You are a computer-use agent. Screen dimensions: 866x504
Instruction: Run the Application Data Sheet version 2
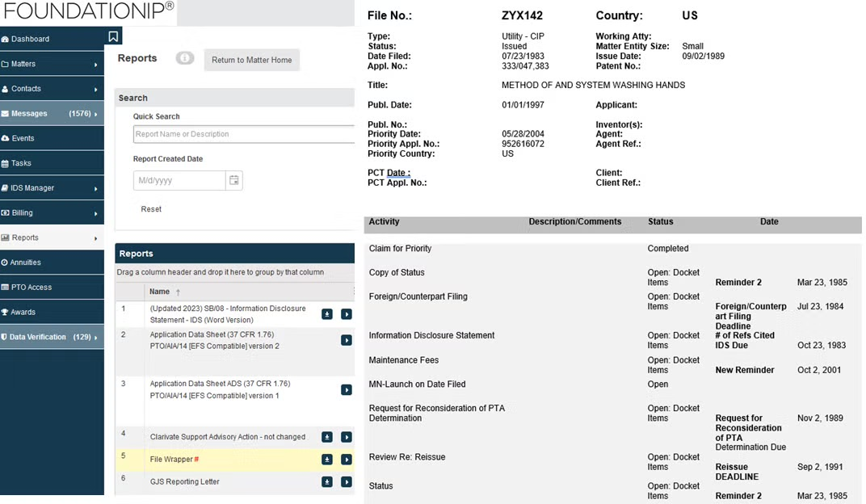coord(347,340)
